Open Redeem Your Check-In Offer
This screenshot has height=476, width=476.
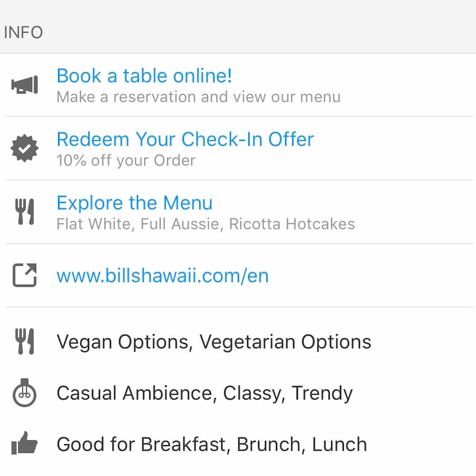point(185,139)
